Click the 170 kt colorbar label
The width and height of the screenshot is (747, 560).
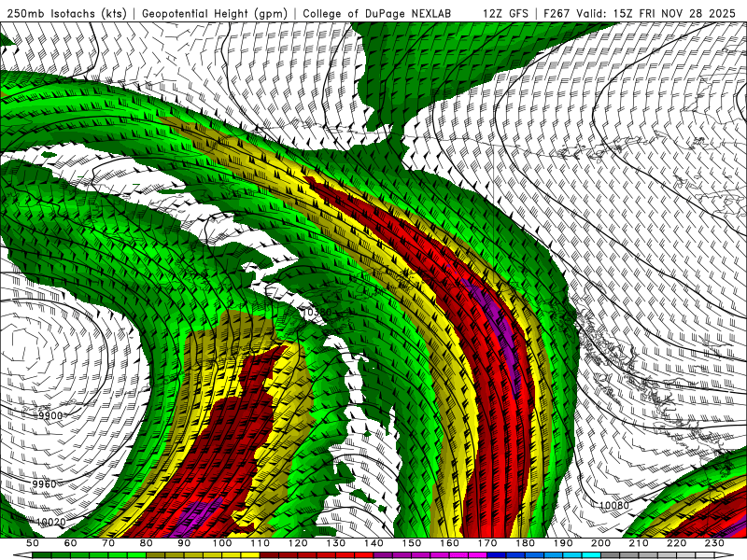click(x=486, y=543)
